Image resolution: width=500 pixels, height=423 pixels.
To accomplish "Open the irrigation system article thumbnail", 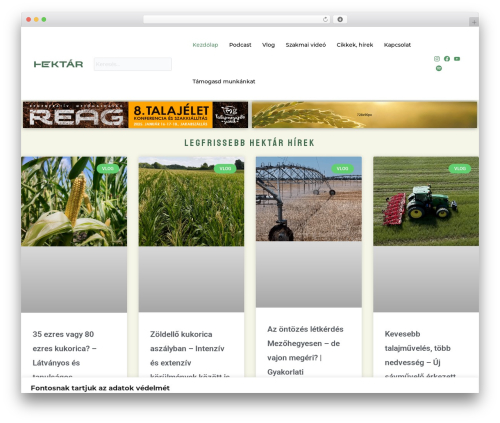I will tap(309, 199).
